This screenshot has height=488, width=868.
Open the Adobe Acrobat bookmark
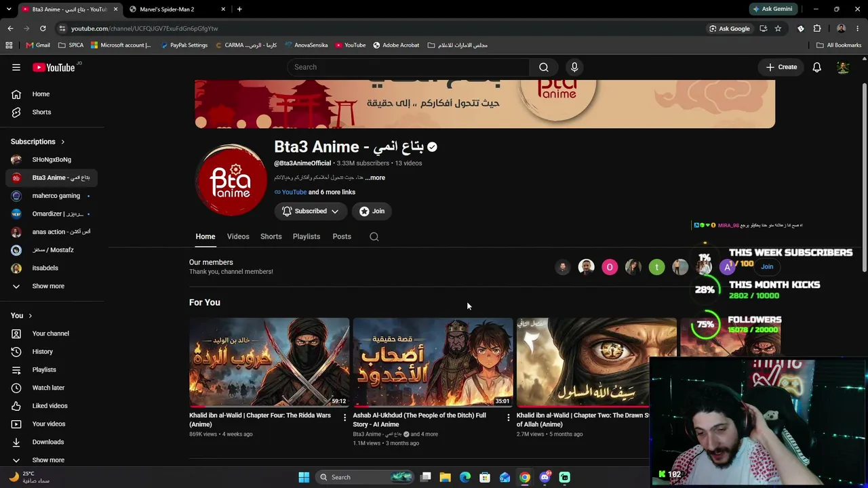[396, 45]
